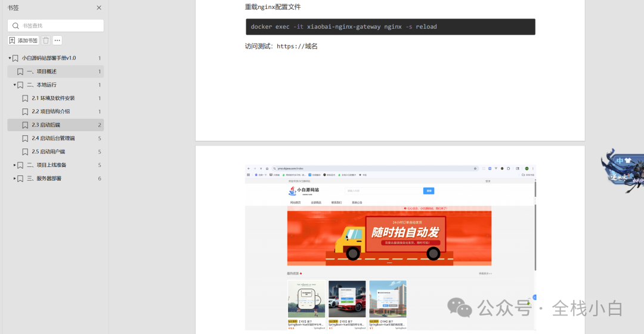Image resolution: width=644 pixels, height=334 pixels.
Task: Click bookmark icon beside 二、项目上线准备
Action: pyautogui.click(x=20, y=165)
